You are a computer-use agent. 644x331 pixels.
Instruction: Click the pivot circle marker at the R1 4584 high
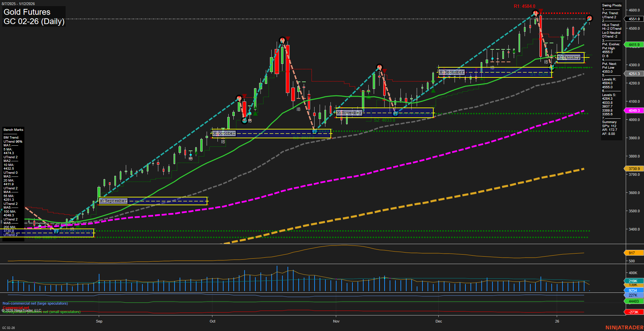pyautogui.click(x=535, y=13)
